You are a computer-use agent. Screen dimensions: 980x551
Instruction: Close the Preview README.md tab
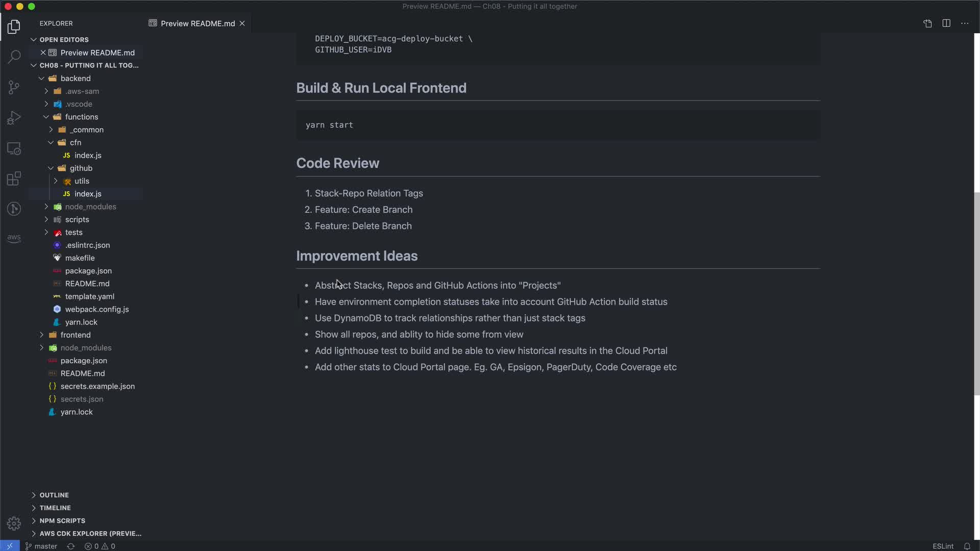242,23
